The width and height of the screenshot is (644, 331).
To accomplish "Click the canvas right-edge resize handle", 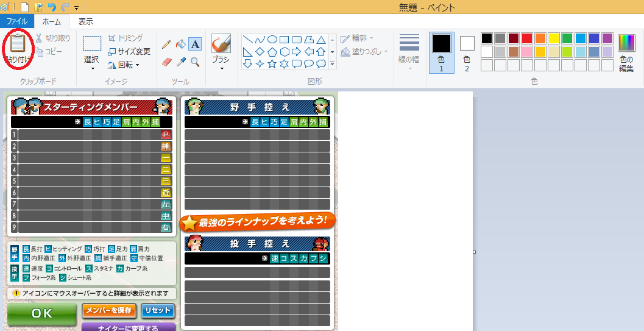I will (x=475, y=252).
